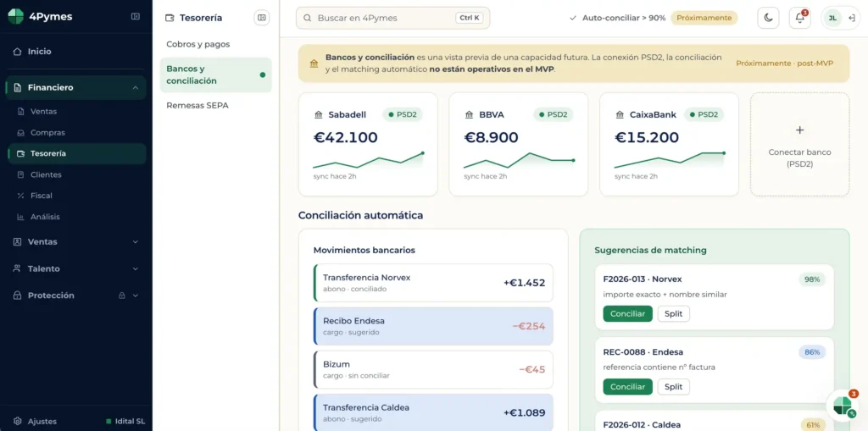The image size is (868, 431).
Task: Toggle the Tesorería secondary panel icon
Action: tap(262, 18)
